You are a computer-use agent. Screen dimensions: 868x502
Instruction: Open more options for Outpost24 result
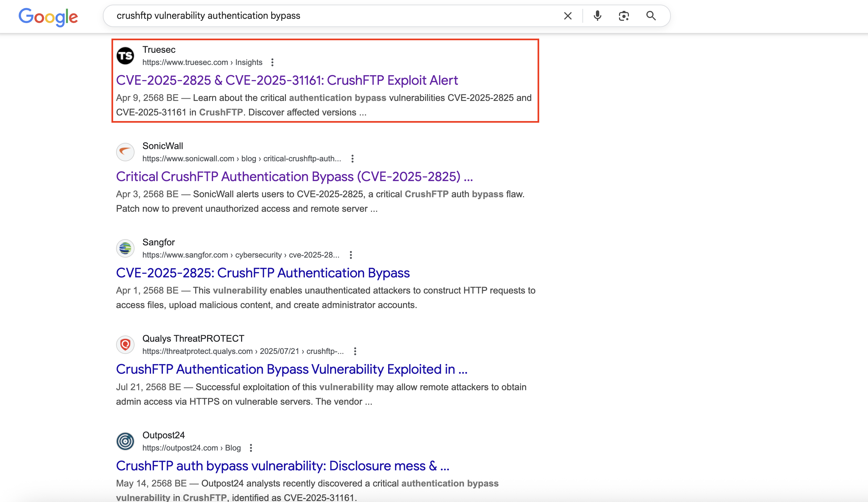(x=251, y=448)
